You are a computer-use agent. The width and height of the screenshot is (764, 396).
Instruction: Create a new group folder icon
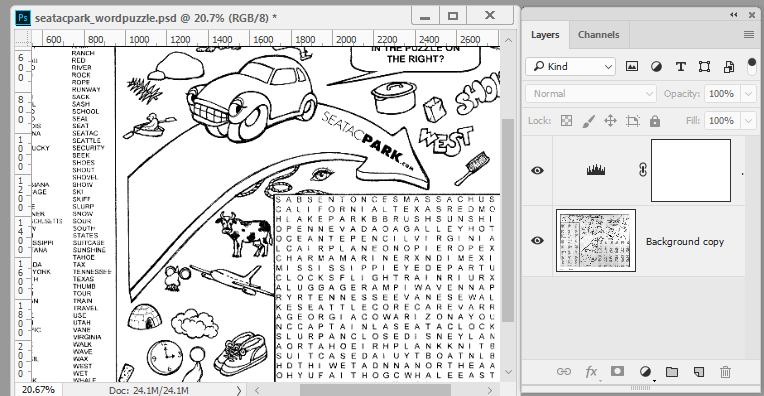[672, 372]
